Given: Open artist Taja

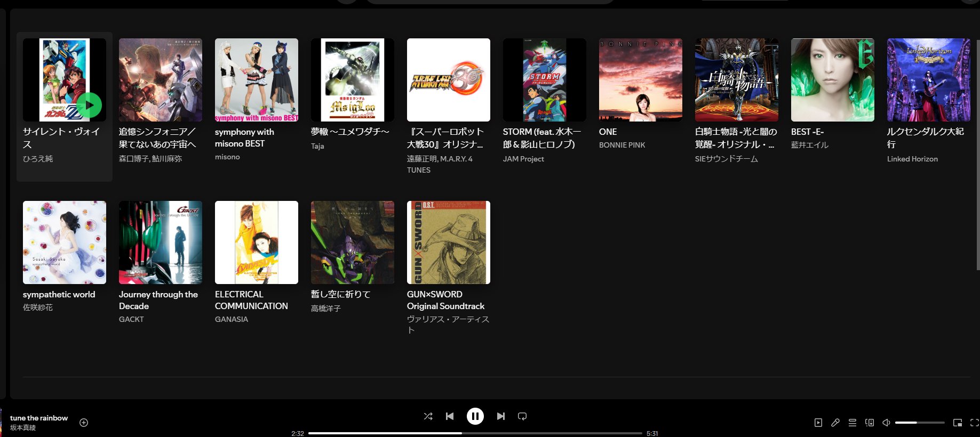Looking at the screenshot, I should click(317, 146).
